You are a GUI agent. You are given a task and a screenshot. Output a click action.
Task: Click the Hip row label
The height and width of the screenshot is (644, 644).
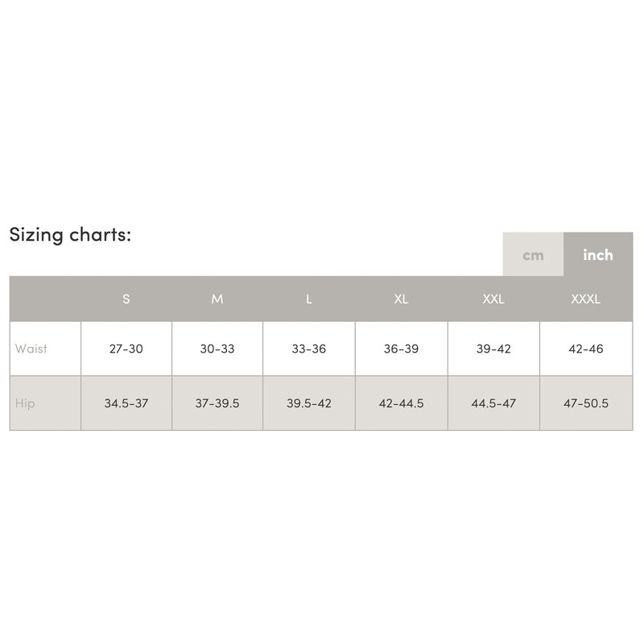click(x=25, y=403)
